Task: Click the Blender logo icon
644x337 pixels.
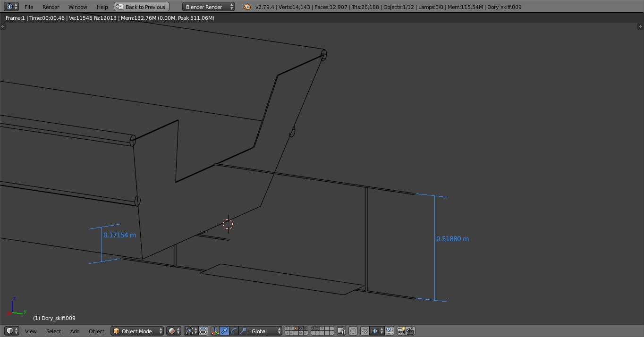Action: click(246, 7)
